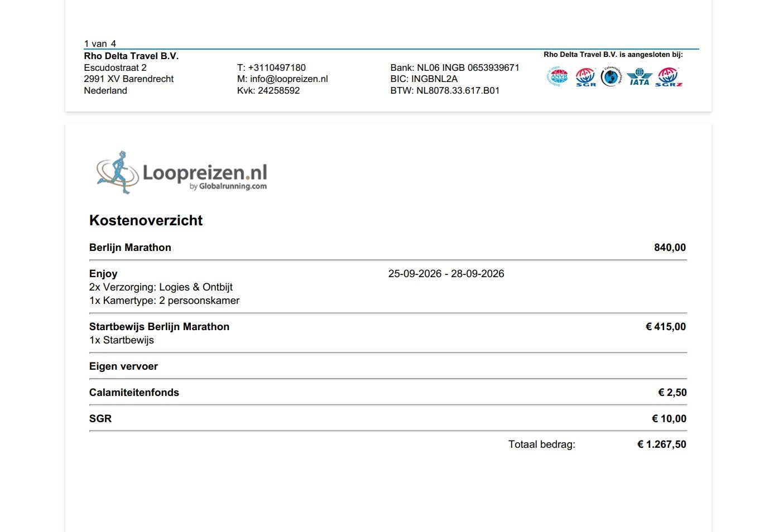Screen dimensions: 769x532
Task: Click the 'Berlijn Marathon' row title
Action: click(x=130, y=248)
